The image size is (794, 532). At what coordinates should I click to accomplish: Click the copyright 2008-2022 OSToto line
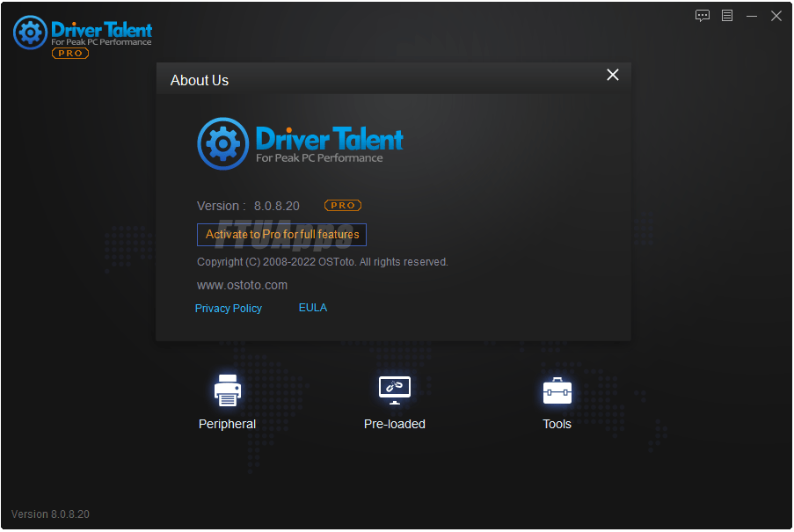pos(322,262)
